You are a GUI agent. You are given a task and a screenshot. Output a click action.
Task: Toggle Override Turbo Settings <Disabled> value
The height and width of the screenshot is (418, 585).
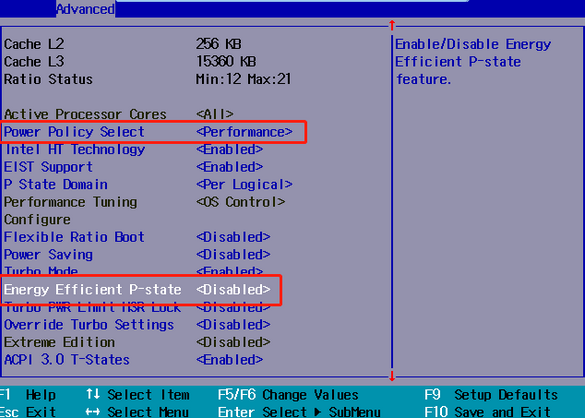[x=233, y=325]
